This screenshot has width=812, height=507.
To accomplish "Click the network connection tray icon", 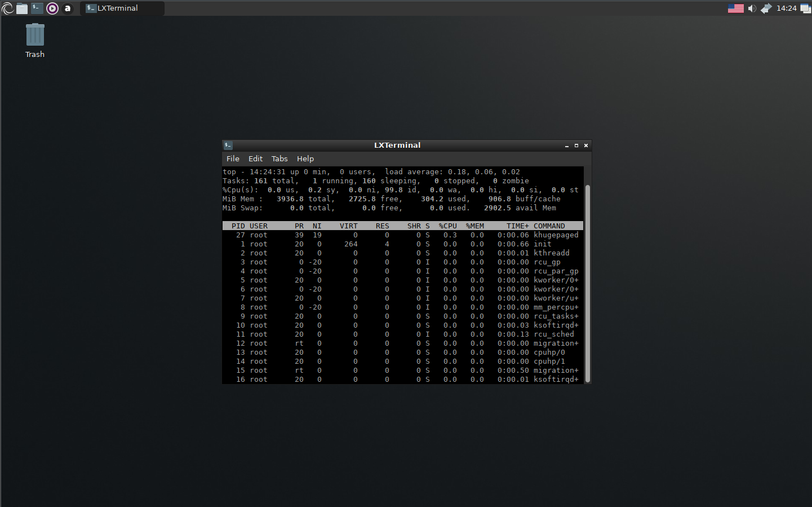I will click(766, 8).
